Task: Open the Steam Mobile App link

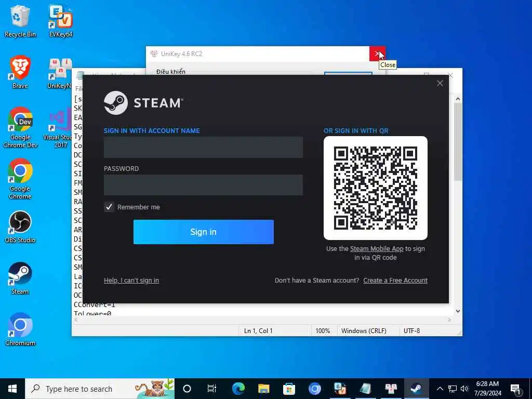Action: tap(377, 249)
